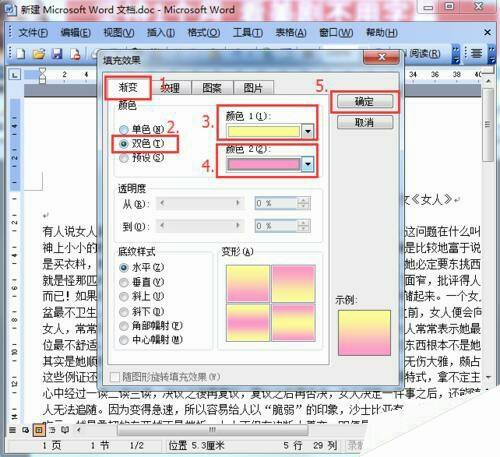Choose 角部辐射 from corner shading style

(124, 326)
